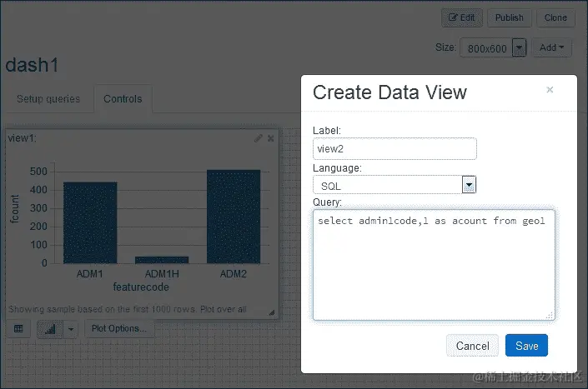This screenshot has width=588, height=389.
Task: Focus the Label input containing view2
Action: pos(395,148)
